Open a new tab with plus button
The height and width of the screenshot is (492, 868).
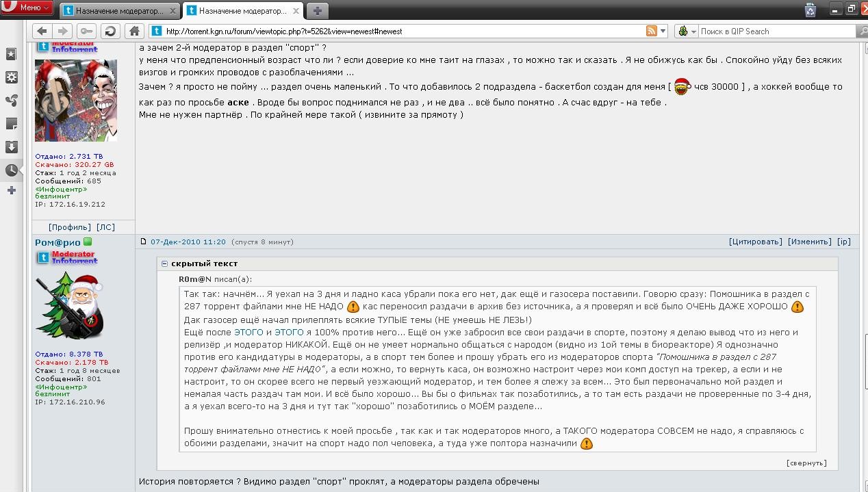pyautogui.click(x=318, y=11)
